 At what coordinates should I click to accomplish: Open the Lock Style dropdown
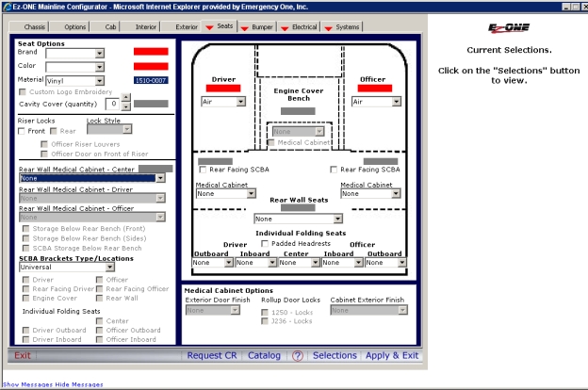tap(109, 129)
